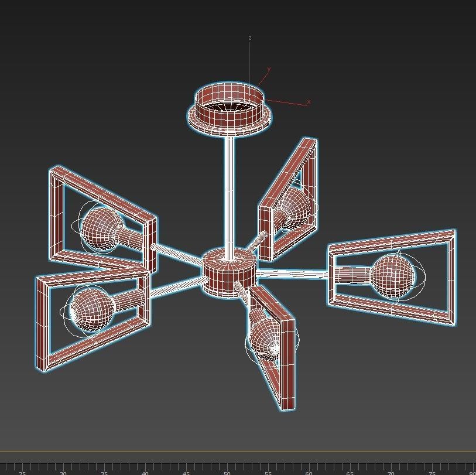476x475 pixels.
Task: Select the bulb sphere in the upper-left frame
Action: (x=102, y=228)
